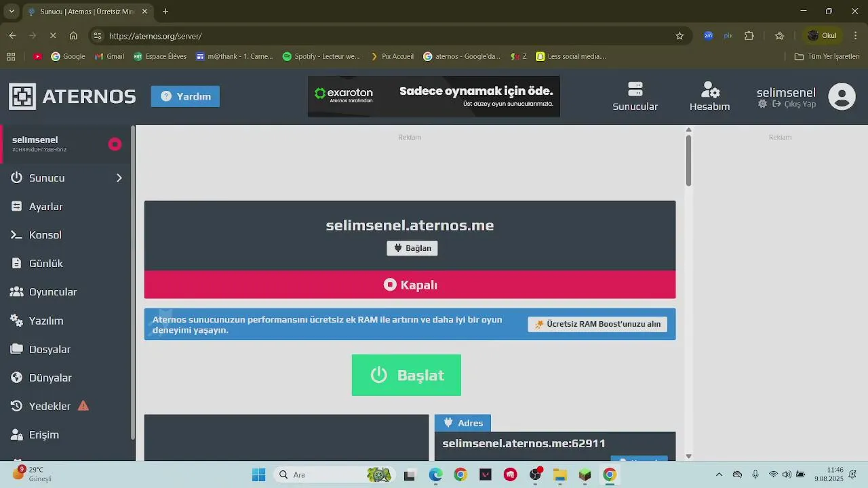
Task: Click the site info icon
Action: point(98,36)
